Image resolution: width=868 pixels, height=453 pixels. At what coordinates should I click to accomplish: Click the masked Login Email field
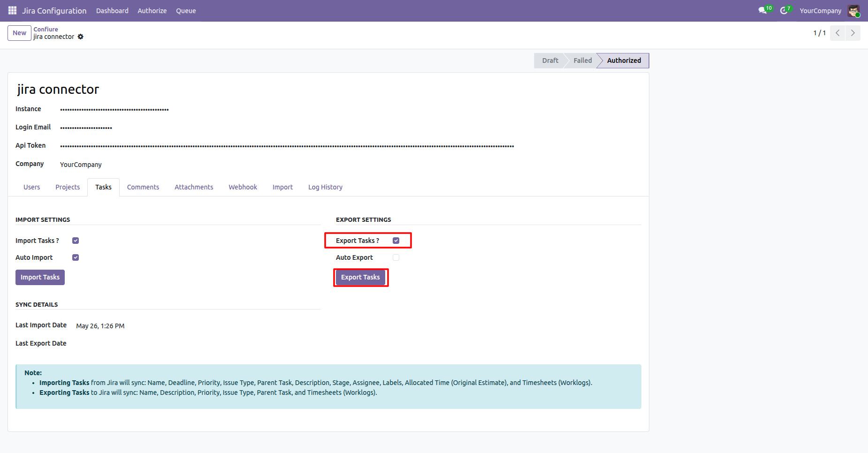[86, 128]
